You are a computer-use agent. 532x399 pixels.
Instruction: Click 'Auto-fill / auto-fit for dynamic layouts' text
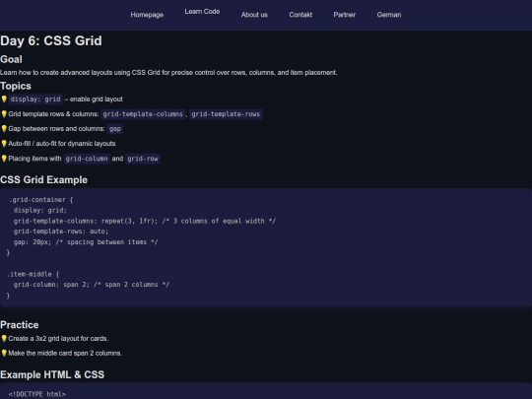(x=62, y=144)
